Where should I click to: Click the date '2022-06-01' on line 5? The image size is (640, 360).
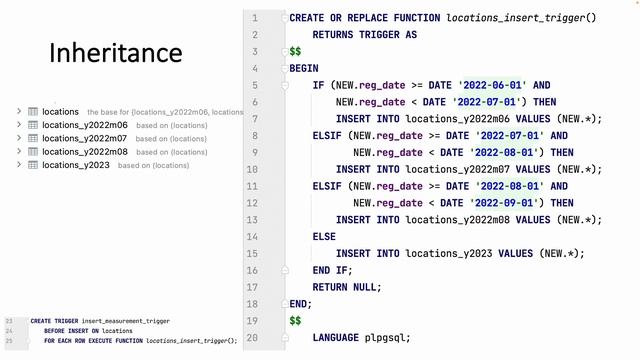tap(492, 85)
